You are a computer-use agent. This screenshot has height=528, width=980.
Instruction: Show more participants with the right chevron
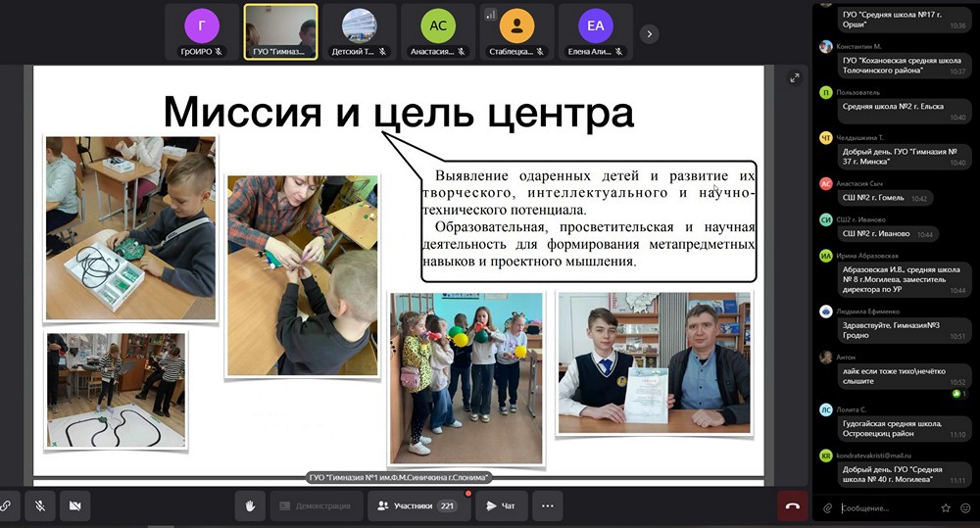coord(649,32)
